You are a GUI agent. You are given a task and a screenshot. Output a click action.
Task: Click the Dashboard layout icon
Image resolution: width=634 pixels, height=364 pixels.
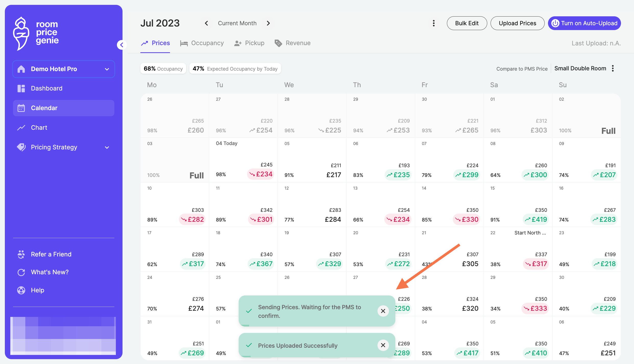pyautogui.click(x=21, y=88)
